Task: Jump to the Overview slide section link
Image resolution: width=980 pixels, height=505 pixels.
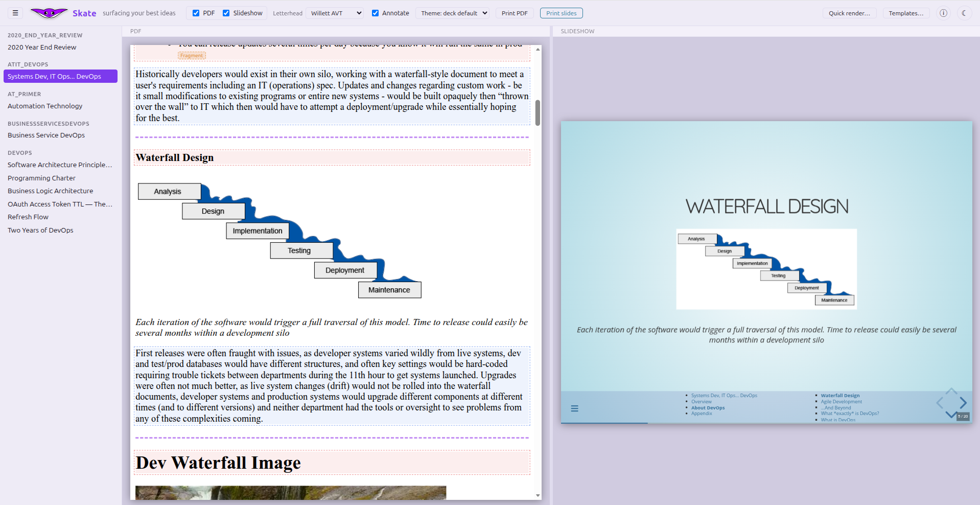Action: 701,402
